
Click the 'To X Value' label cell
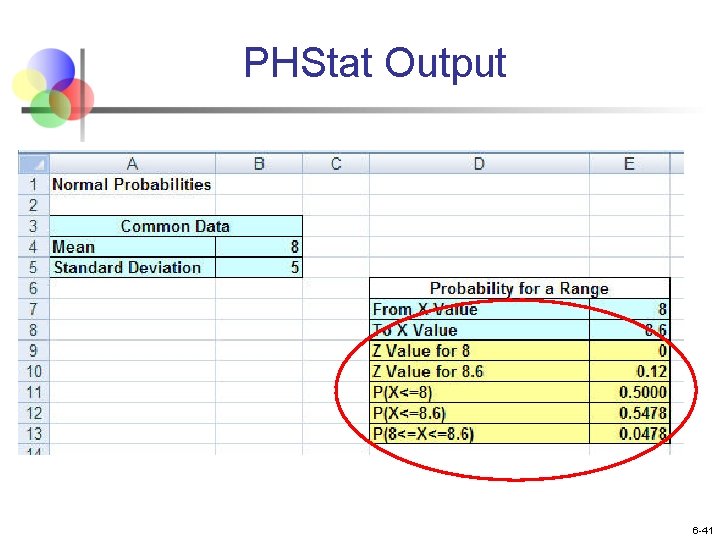(x=479, y=330)
